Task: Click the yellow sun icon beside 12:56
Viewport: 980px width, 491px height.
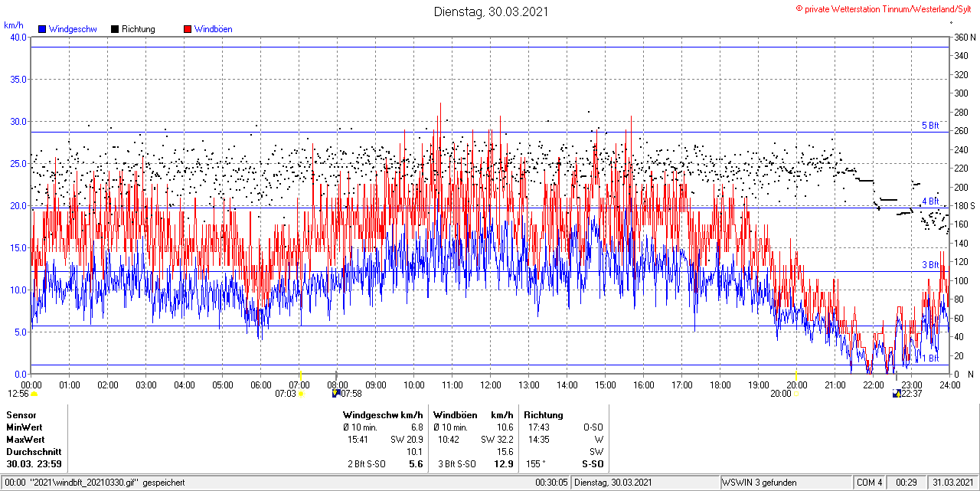Action: (x=34, y=394)
